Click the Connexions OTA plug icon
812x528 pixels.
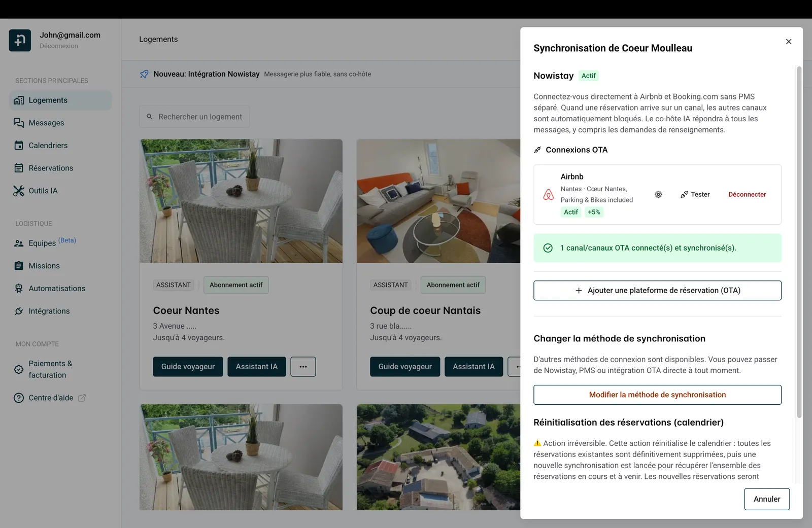click(537, 150)
